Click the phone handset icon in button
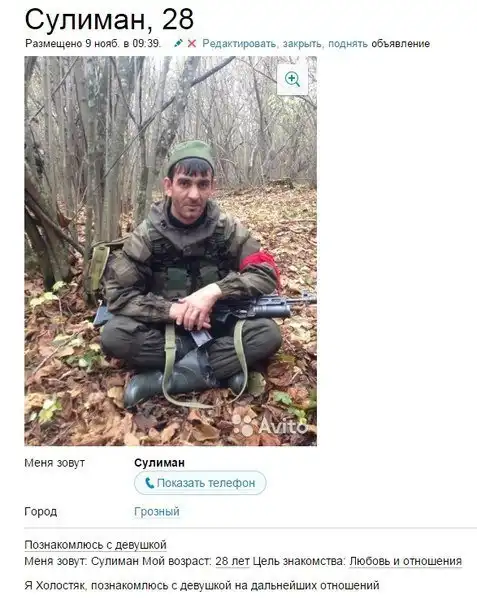 149,483
